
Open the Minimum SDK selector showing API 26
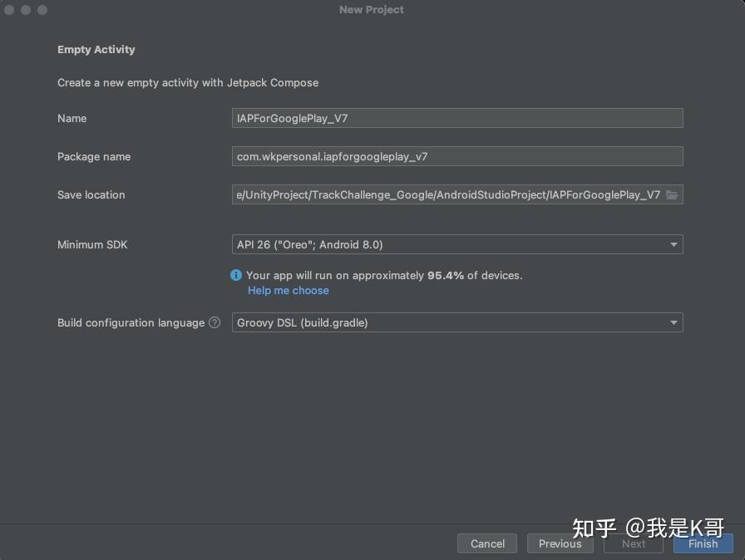[457, 244]
